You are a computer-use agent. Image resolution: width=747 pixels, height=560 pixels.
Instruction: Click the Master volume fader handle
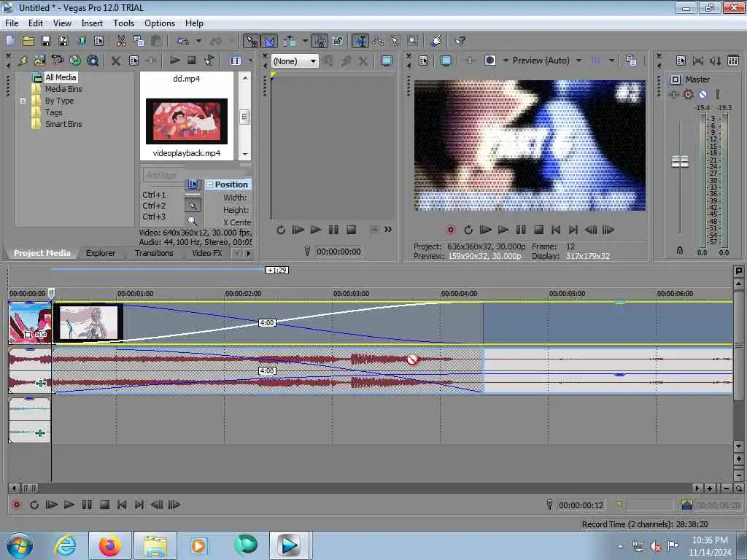tap(680, 161)
